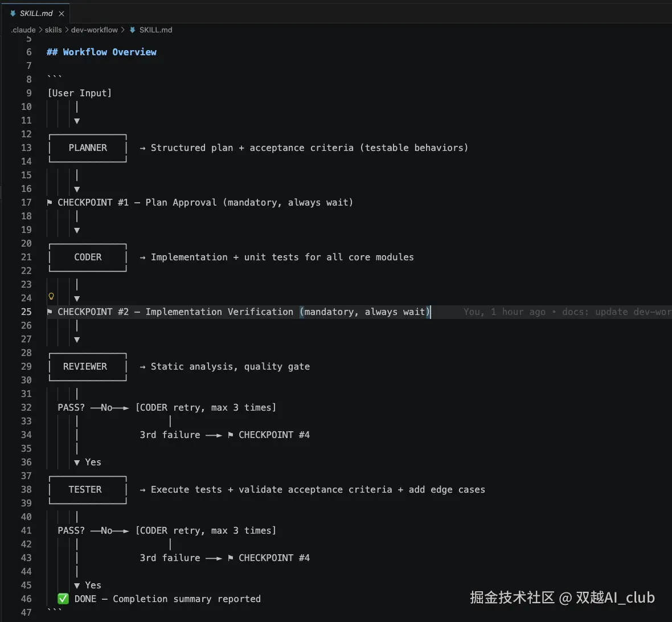672x622 pixels.
Task: Click line number 29 in gutter
Action: [26, 366]
